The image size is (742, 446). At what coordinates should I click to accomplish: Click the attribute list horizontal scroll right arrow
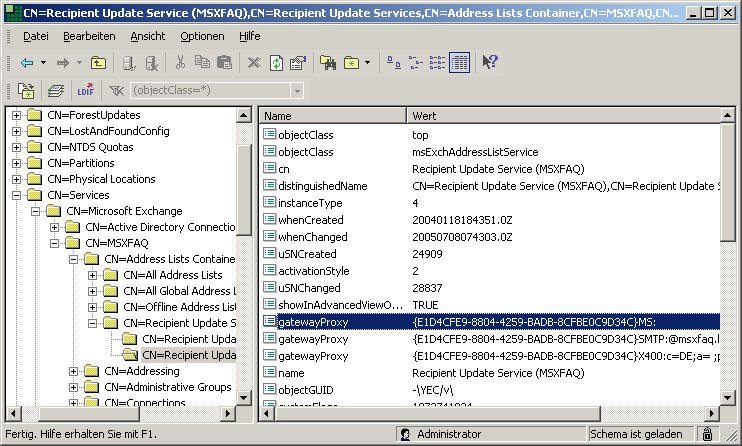point(711,414)
